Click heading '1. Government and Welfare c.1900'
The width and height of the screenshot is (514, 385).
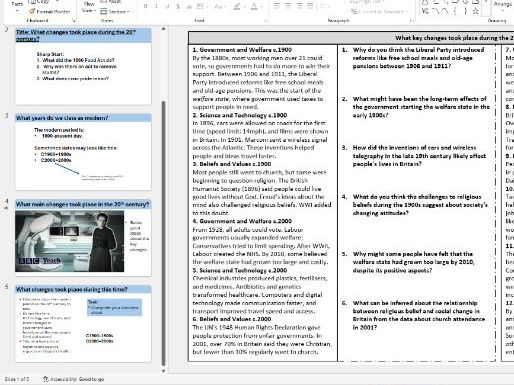242,50
